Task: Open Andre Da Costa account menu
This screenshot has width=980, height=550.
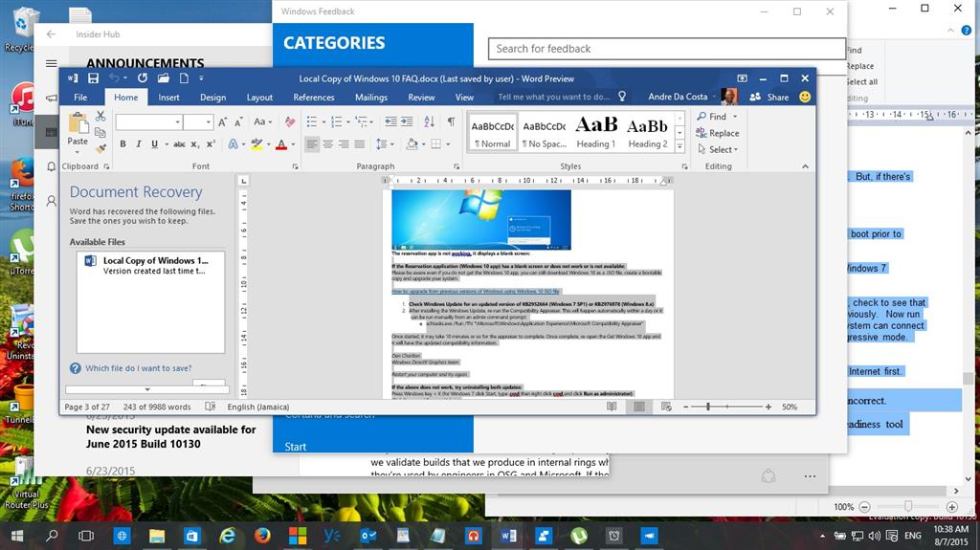Action: point(681,97)
